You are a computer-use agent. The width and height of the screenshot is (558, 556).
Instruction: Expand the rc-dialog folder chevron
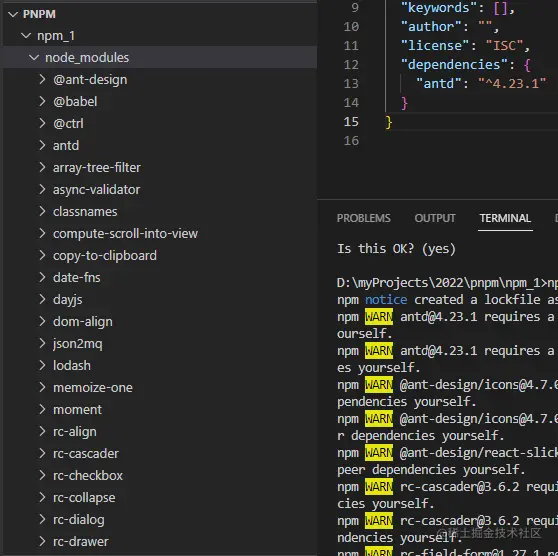(x=42, y=519)
